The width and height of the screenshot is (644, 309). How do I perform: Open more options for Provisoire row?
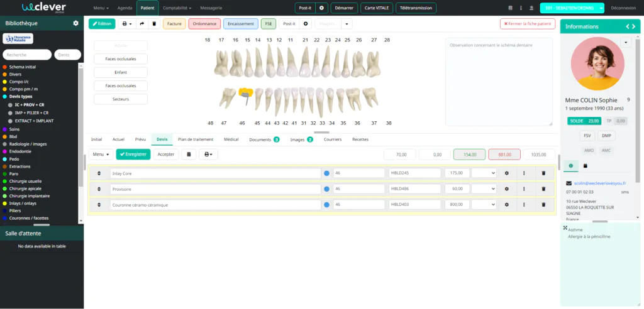tap(524, 189)
